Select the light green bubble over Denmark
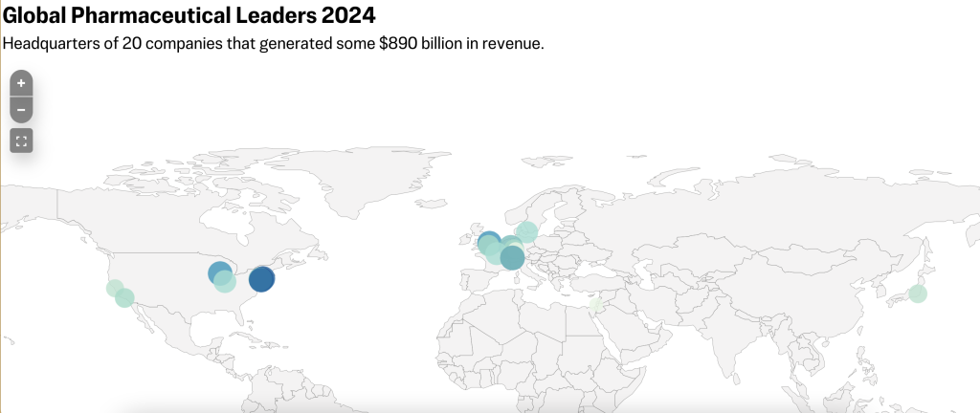 (x=526, y=232)
